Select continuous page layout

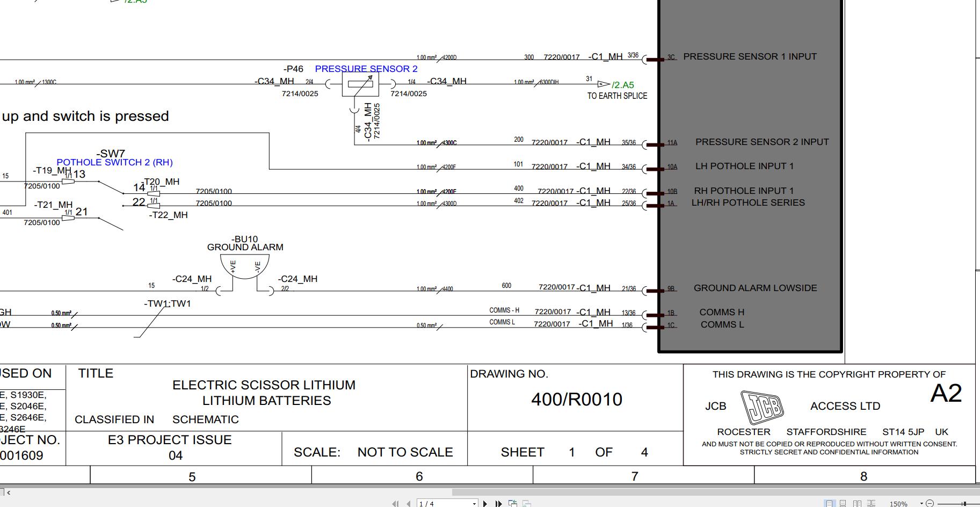click(843, 504)
